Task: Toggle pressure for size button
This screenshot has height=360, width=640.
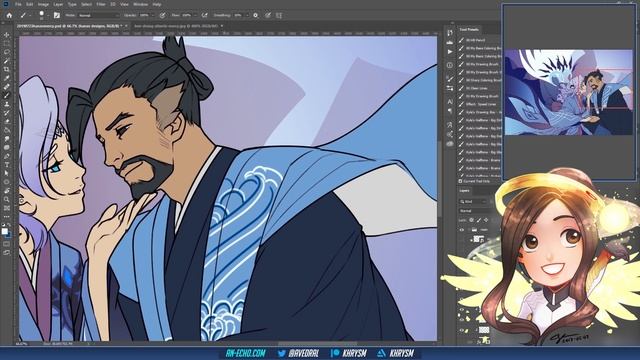Action: (x=268, y=15)
